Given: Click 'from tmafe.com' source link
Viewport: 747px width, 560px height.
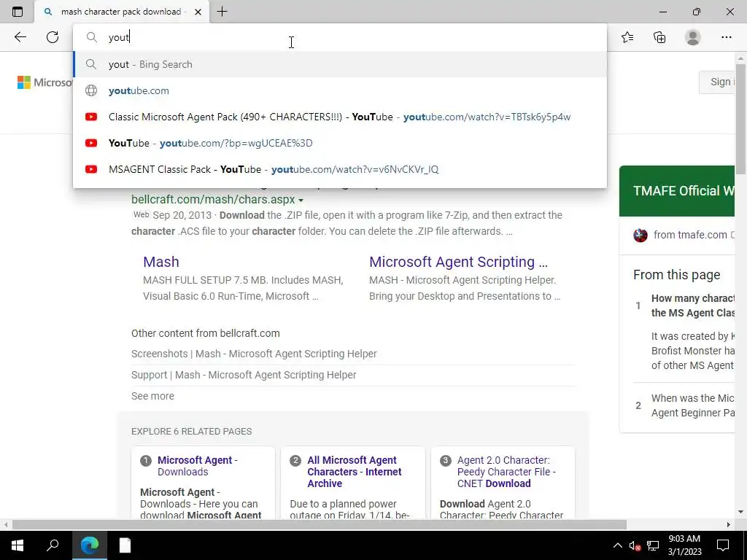Looking at the screenshot, I should tap(690, 235).
